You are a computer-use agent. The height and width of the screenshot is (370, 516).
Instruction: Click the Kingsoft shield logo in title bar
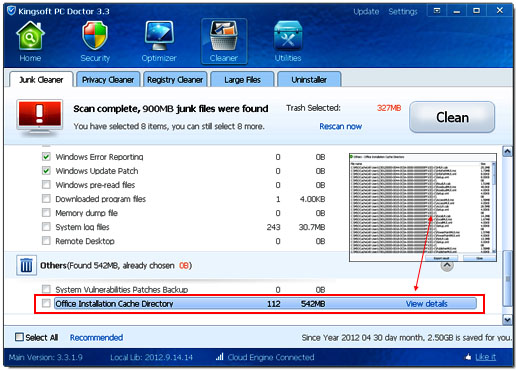click(11, 11)
